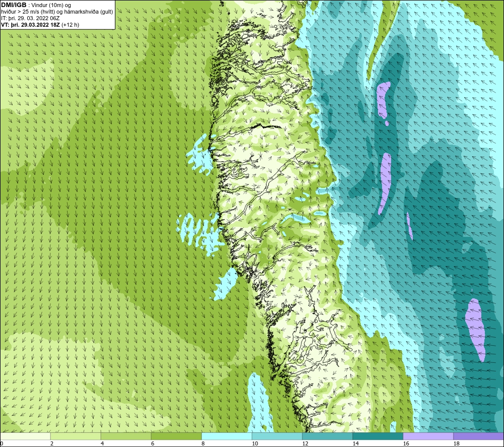The width and height of the screenshot is (504, 447).
Task: Click the teal 10–12 m/s legend swatch
Action: pyautogui.click(x=277, y=436)
